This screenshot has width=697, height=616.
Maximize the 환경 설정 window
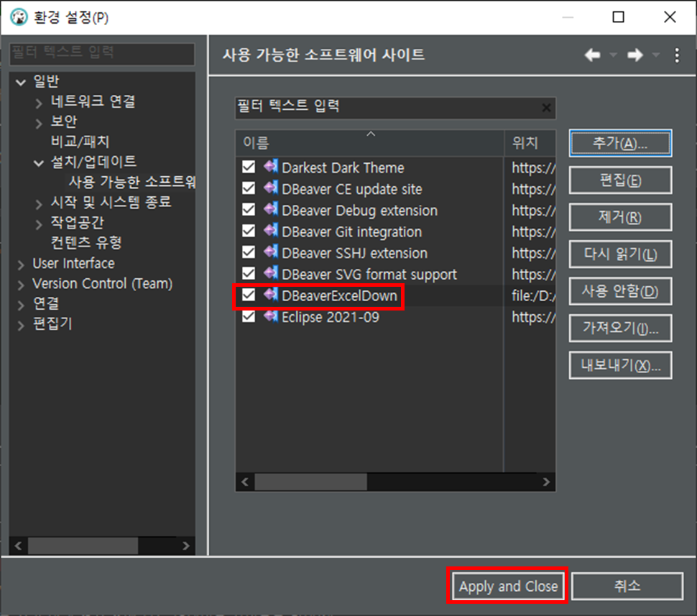click(618, 17)
